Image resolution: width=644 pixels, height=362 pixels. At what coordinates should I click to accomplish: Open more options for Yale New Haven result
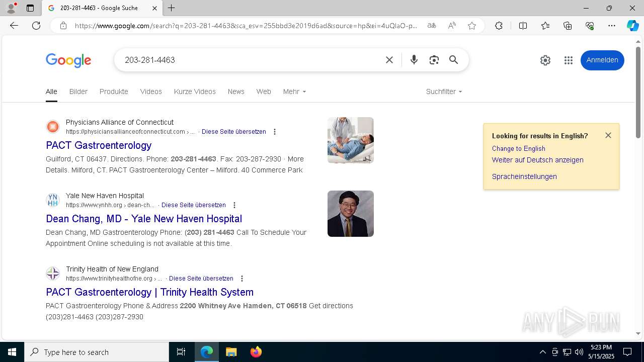pyautogui.click(x=234, y=205)
